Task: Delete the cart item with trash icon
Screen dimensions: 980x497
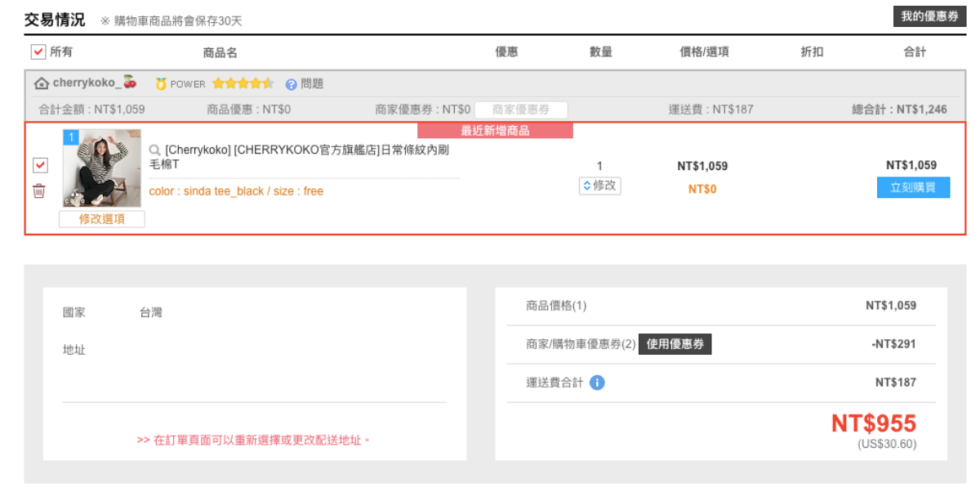Action: pos(38,191)
